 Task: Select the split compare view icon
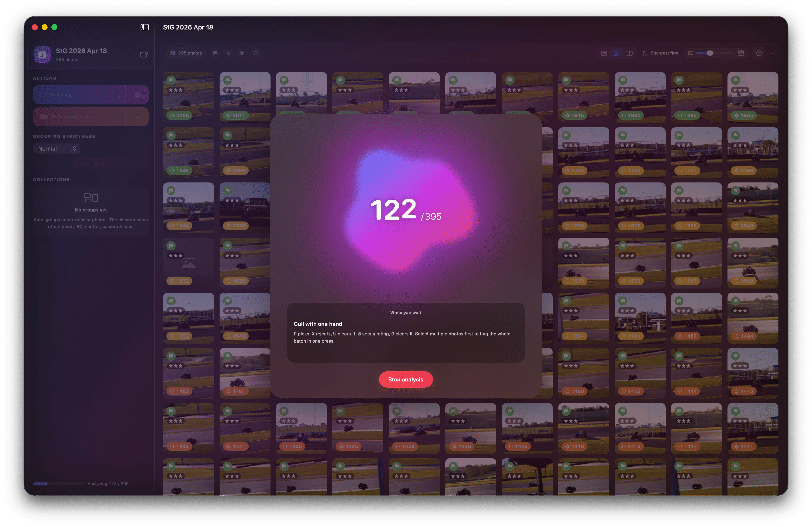point(629,53)
